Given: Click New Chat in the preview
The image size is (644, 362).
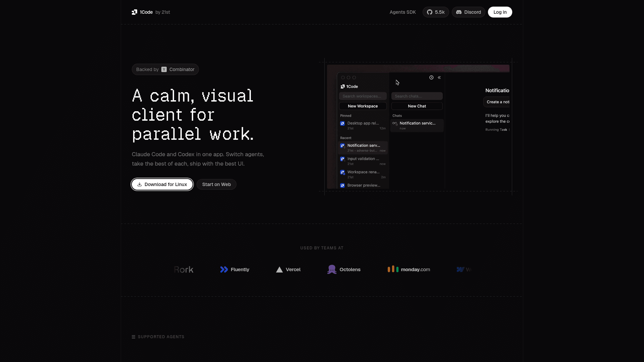Looking at the screenshot, I should coord(417,106).
